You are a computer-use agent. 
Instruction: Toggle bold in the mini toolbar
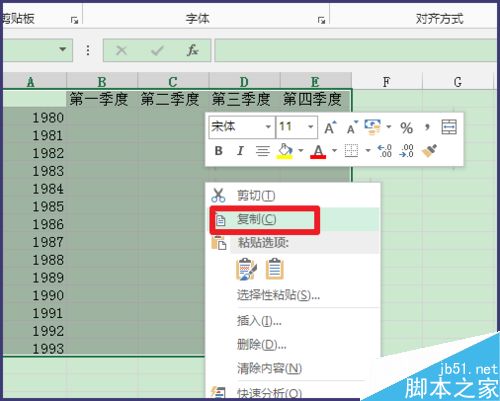[x=219, y=151]
